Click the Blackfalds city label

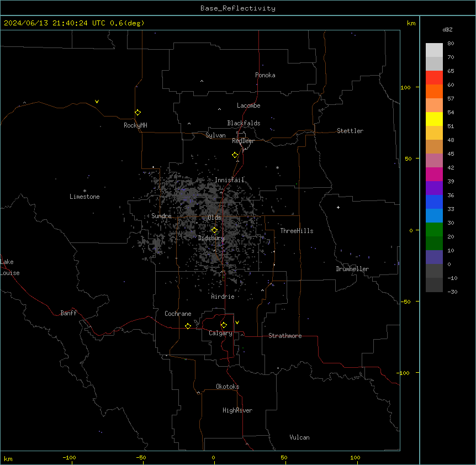pyautogui.click(x=244, y=123)
